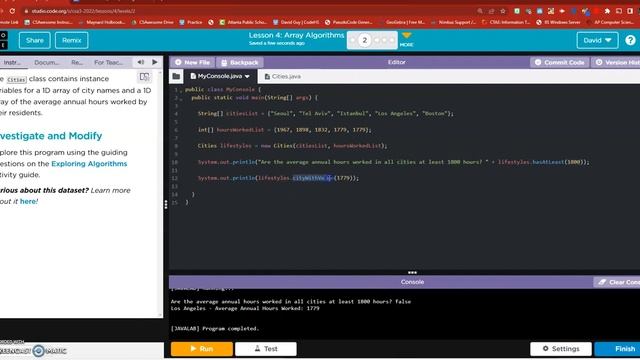Click the play triangle on Run
Image resolution: width=640 pixels, height=360 pixels.
pyautogui.click(x=193, y=349)
